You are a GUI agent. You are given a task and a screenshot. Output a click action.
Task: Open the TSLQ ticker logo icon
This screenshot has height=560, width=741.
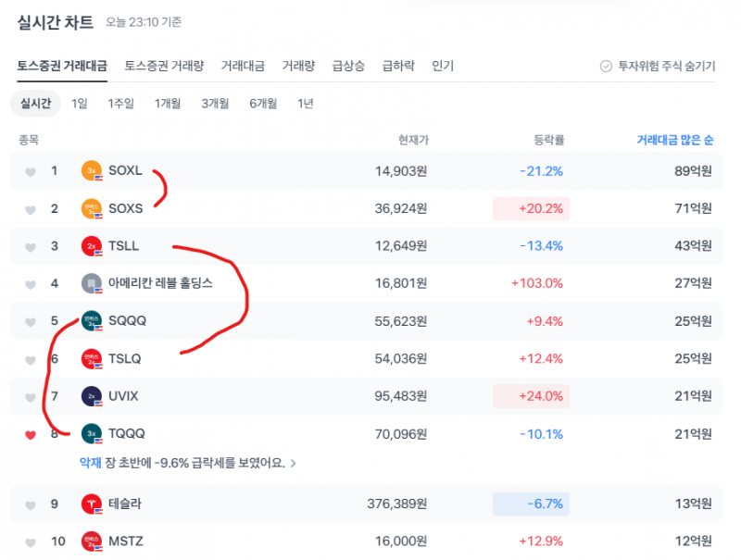point(92,359)
